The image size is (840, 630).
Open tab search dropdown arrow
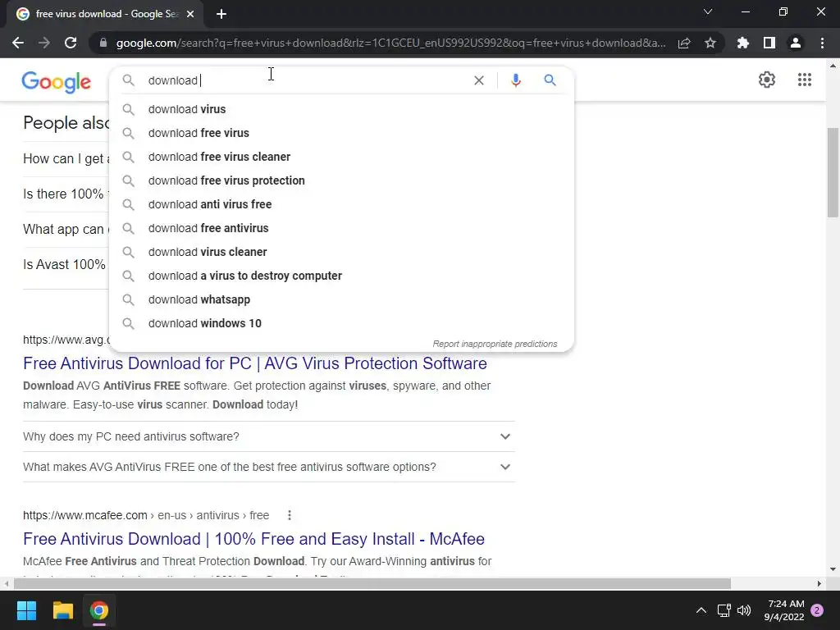(x=708, y=11)
